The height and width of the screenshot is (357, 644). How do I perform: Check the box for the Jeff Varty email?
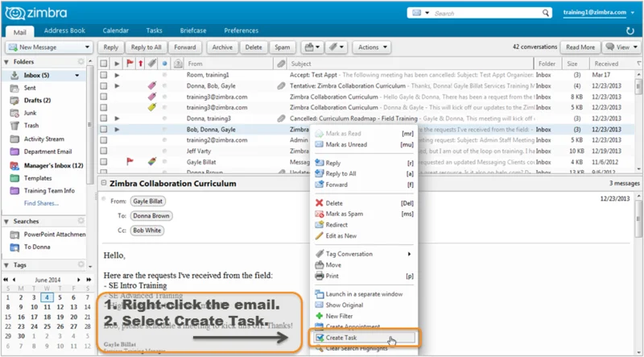(x=103, y=151)
